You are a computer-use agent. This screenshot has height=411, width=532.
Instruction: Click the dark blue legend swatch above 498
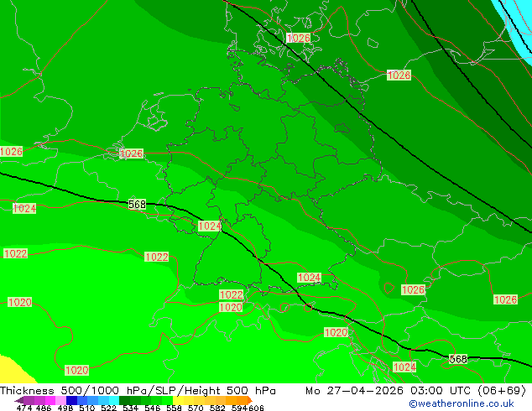pyautogui.click(x=71, y=400)
